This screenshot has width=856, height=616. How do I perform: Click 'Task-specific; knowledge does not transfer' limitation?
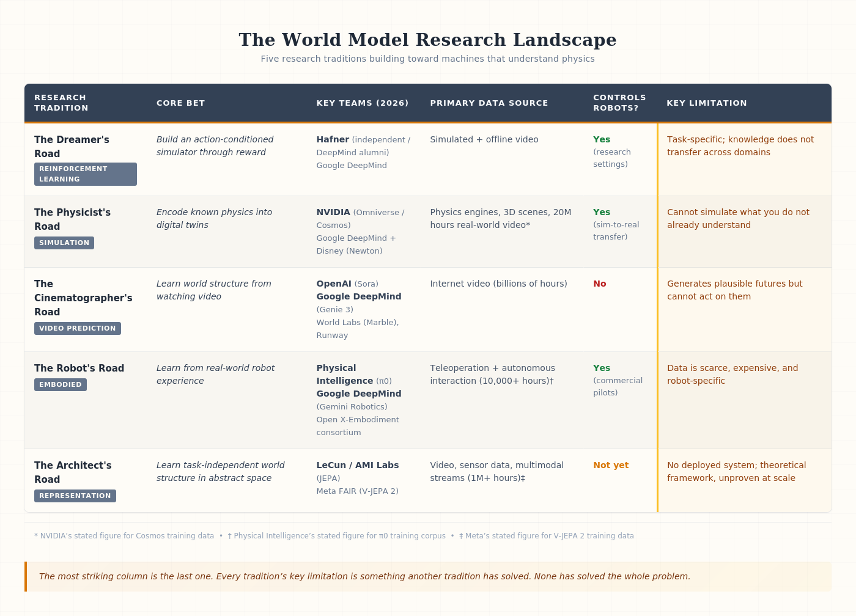[740, 146]
